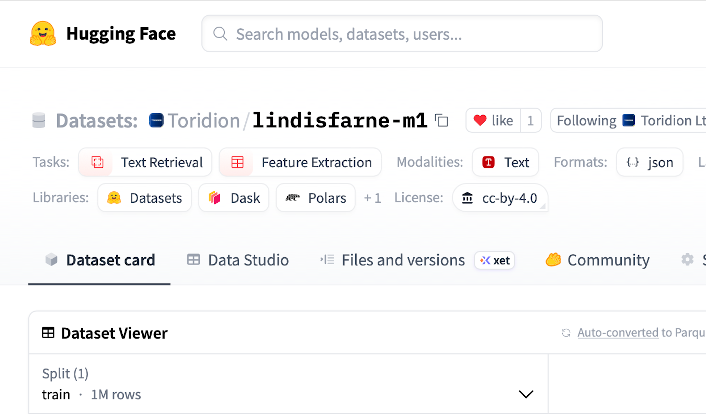Click the xet badge
706x414 pixels.
click(x=494, y=260)
